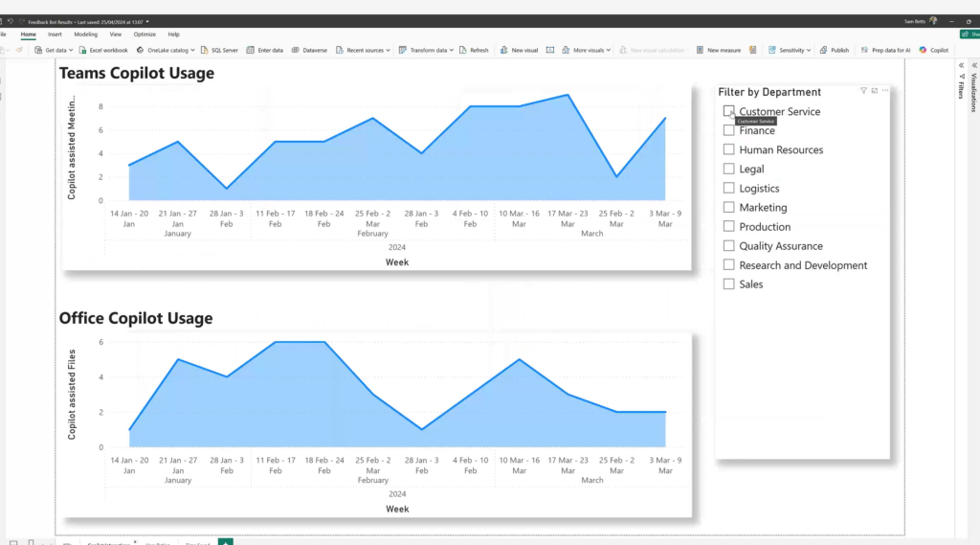Image resolution: width=980 pixels, height=545 pixels.
Task: Refresh the report data
Action: [x=474, y=50]
